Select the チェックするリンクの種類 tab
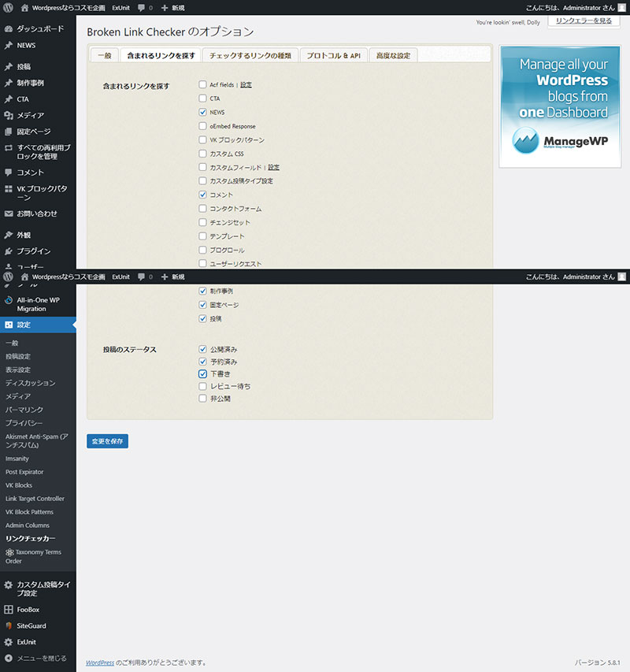Image resolution: width=630 pixels, height=672 pixels. click(249, 56)
